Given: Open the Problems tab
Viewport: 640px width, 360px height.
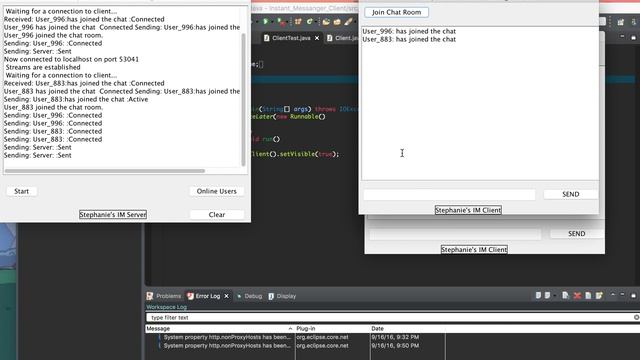Looking at the screenshot, I should coord(164,296).
